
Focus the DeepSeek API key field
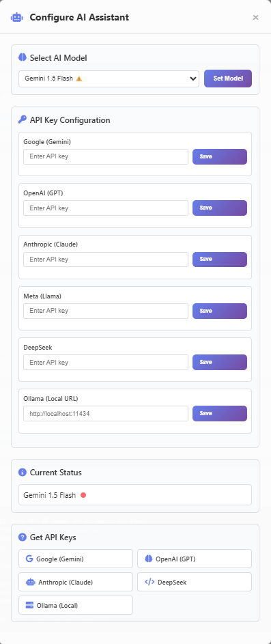(106, 362)
